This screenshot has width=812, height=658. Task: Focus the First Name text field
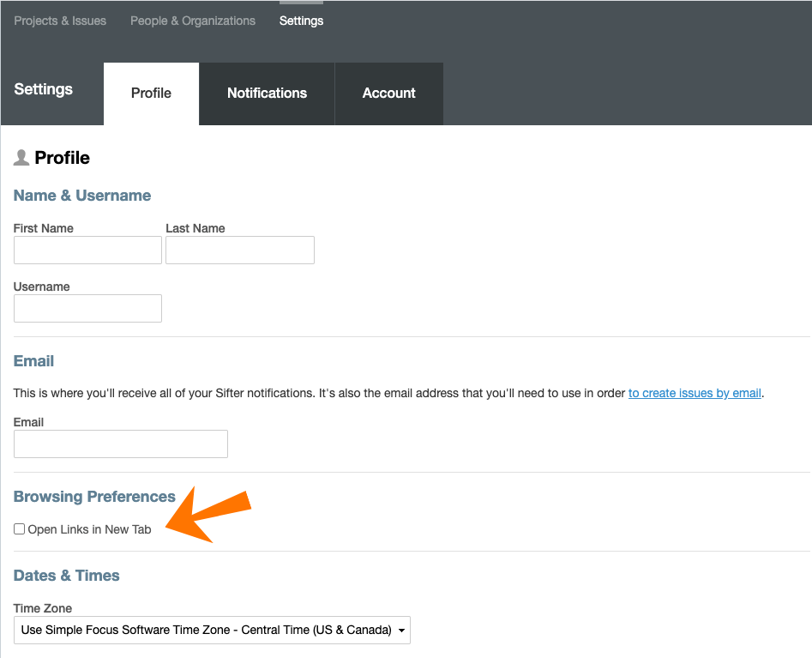(87, 251)
